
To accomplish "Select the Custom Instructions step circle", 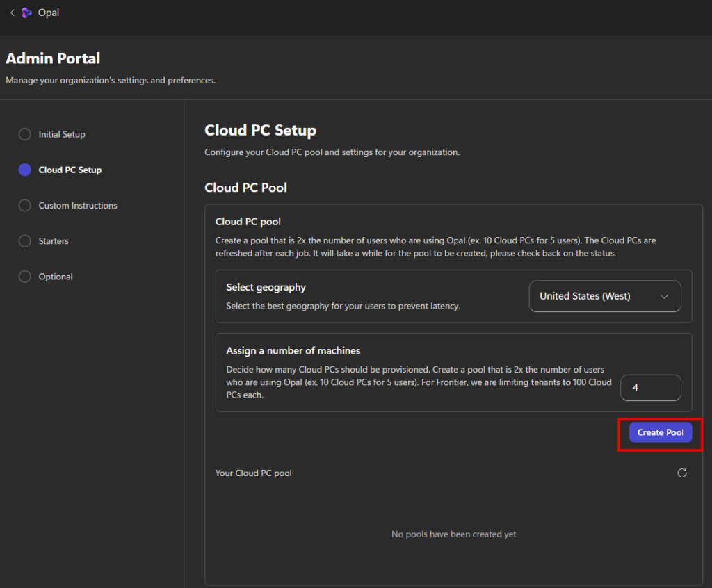I will pyautogui.click(x=25, y=206).
